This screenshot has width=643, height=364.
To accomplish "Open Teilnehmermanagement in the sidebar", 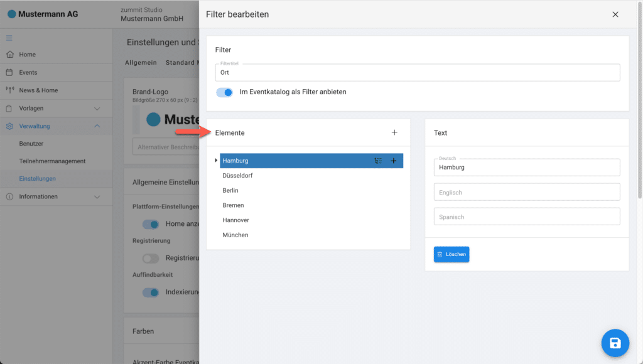I will pyautogui.click(x=52, y=161).
